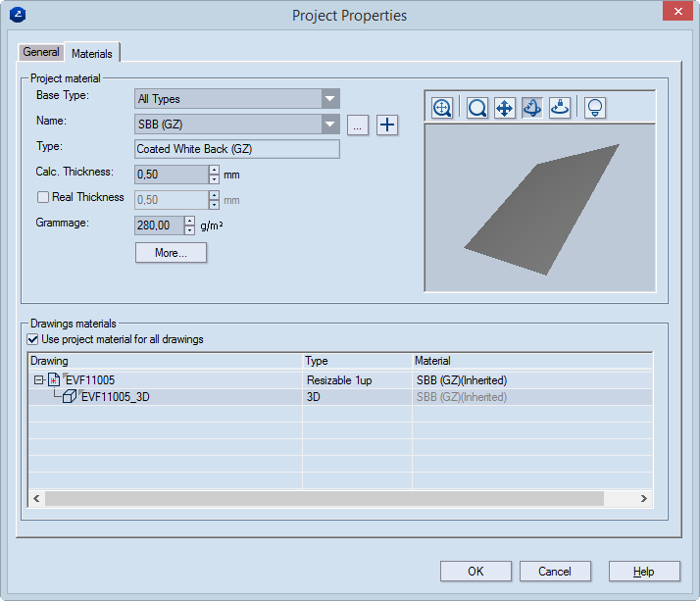Click the Grammage value field

pos(160,225)
